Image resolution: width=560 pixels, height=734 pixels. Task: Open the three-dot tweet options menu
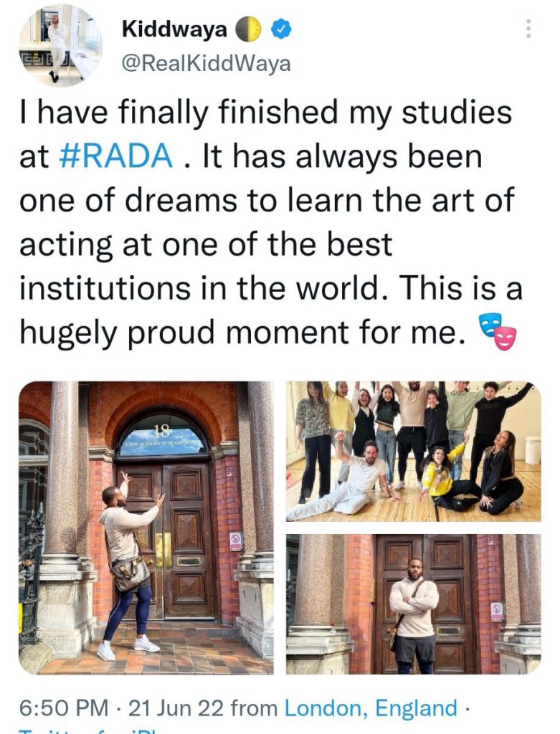pos(528,29)
